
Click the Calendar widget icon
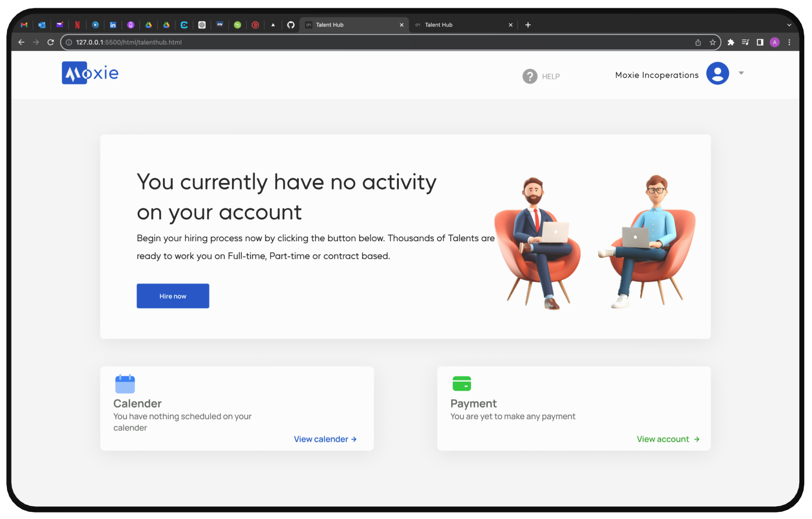tap(125, 384)
